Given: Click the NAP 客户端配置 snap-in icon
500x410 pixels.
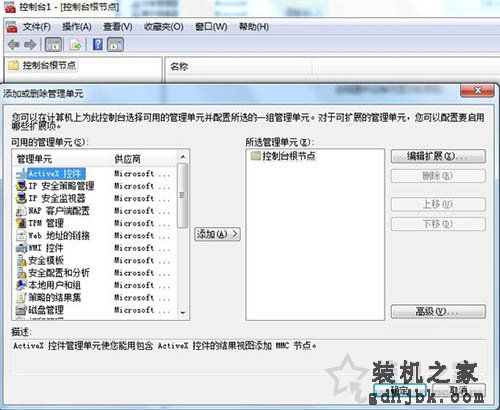Looking at the screenshot, I should pos(22,211).
